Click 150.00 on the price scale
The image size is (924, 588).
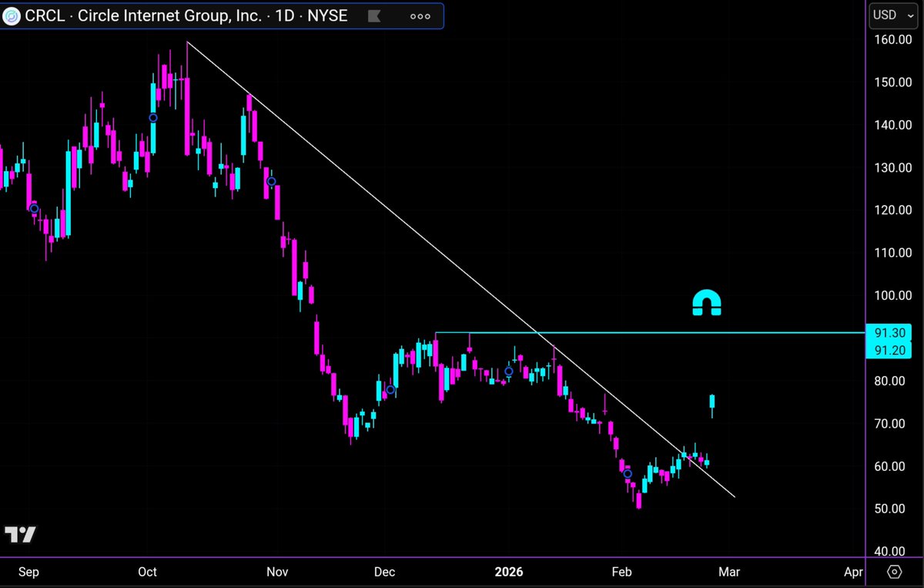point(894,82)
